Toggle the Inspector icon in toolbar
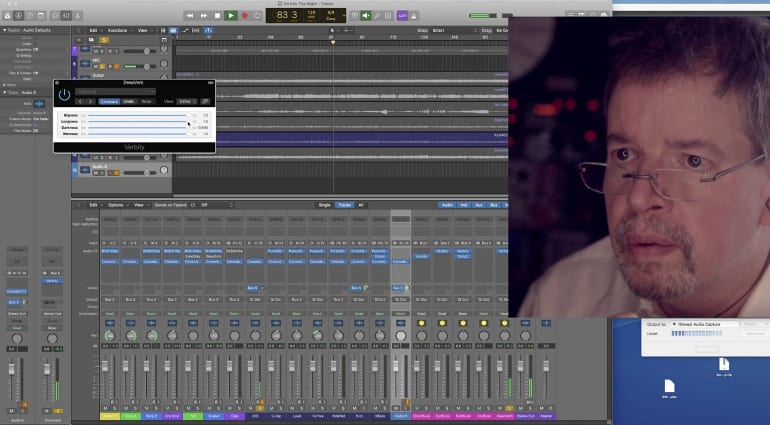This screenshot has width=770, height=425. click(19, 16)
